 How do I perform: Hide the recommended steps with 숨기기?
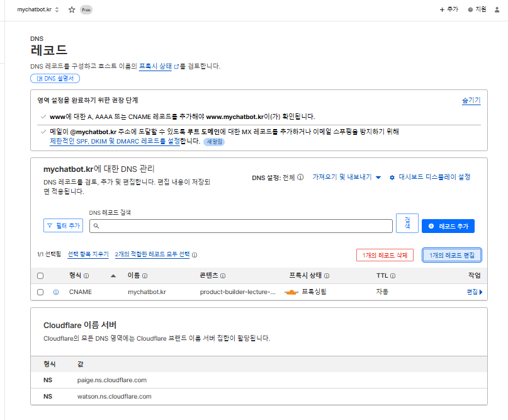tap(471, 101)
